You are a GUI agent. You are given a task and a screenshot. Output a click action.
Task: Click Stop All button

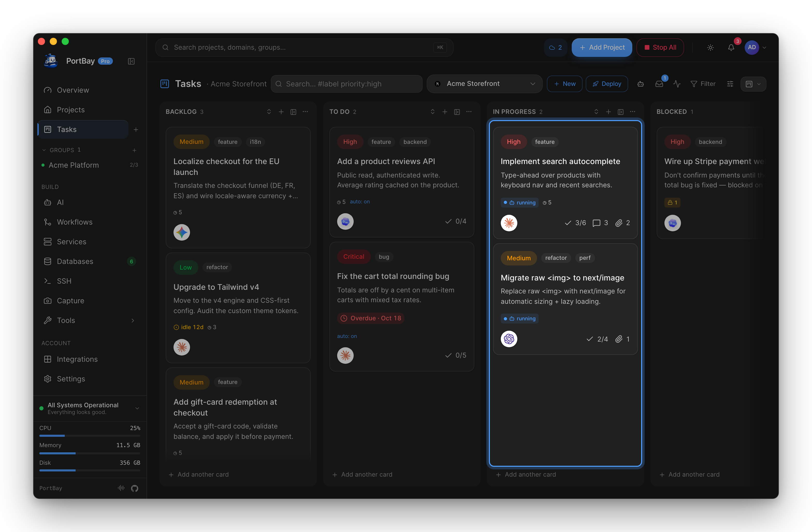pyautogui.click(x=660, y=47)
